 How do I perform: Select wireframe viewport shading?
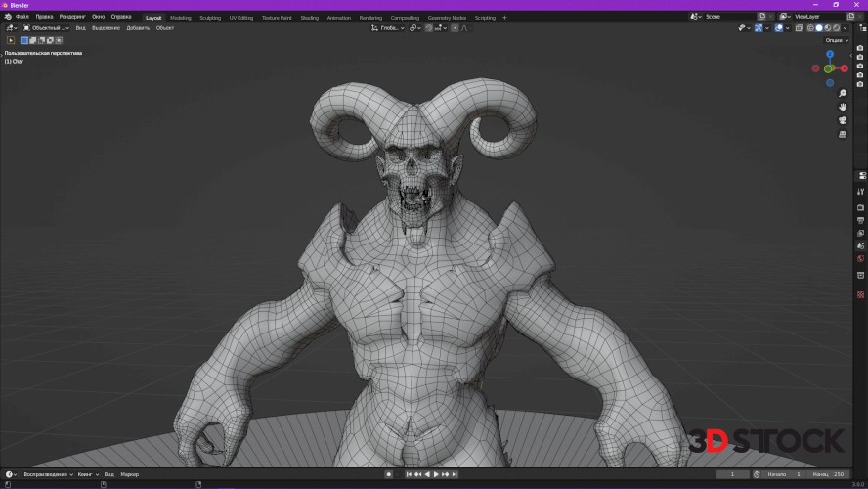click(x=810, y=28)
